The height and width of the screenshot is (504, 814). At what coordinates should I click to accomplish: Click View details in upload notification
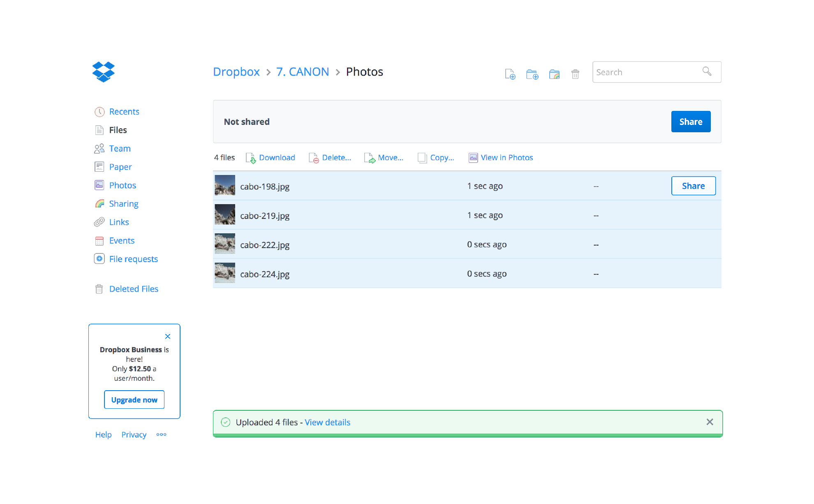click(x=327, y=422)
